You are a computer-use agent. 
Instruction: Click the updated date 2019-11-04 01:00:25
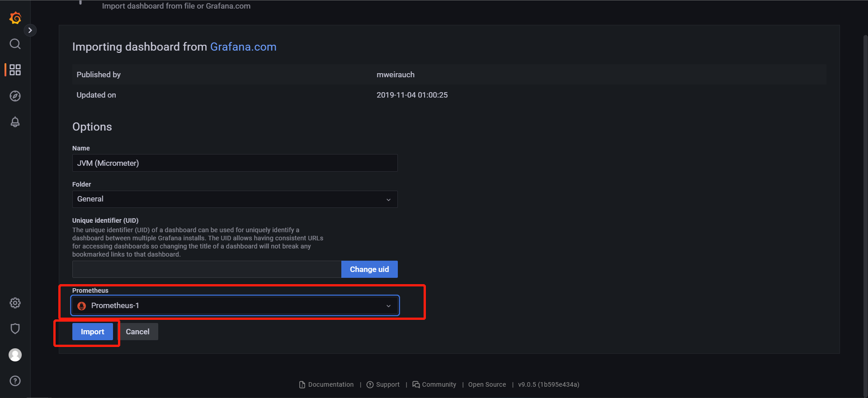coord(412,95)
